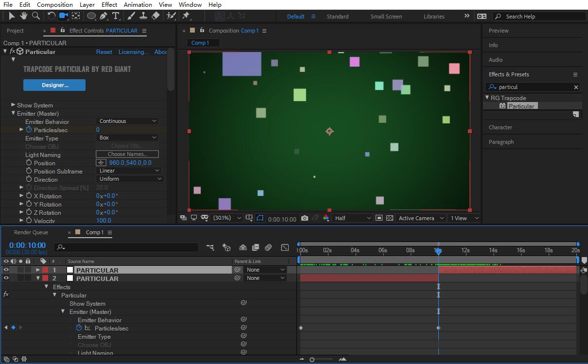Select the Clone Stamp tool
This screenshot has width=588, height=364.
[x=143, y=16]
